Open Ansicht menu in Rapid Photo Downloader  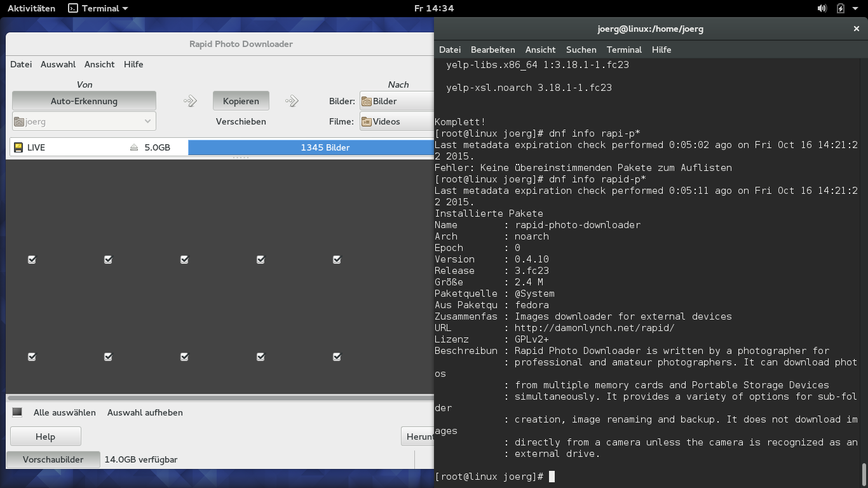100,64
